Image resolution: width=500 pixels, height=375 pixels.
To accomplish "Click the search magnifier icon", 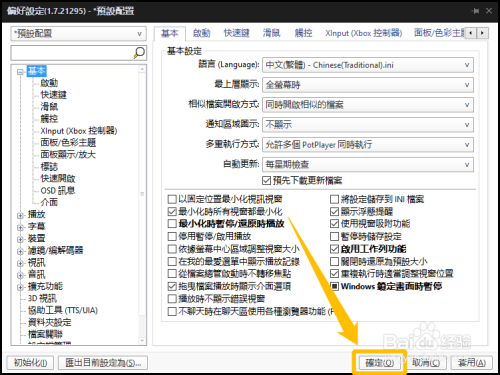I will point(139,53).
